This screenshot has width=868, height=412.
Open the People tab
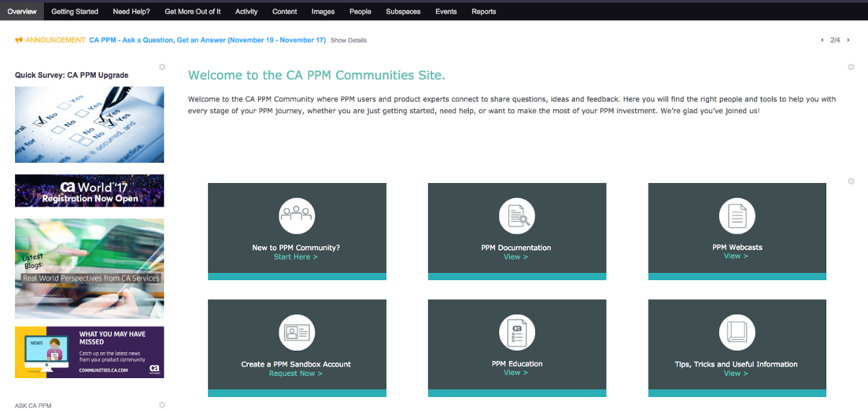point(360,12)
